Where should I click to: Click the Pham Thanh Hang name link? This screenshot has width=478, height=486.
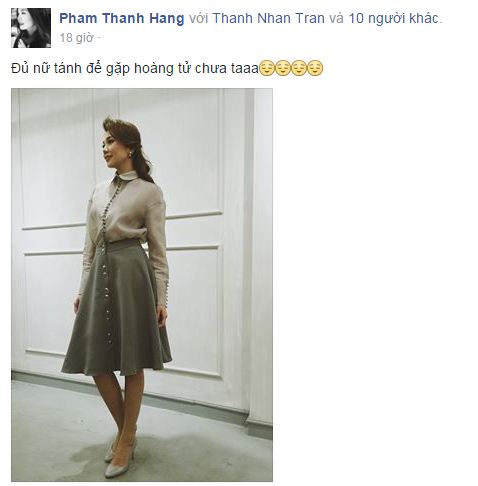coord(121,18)
